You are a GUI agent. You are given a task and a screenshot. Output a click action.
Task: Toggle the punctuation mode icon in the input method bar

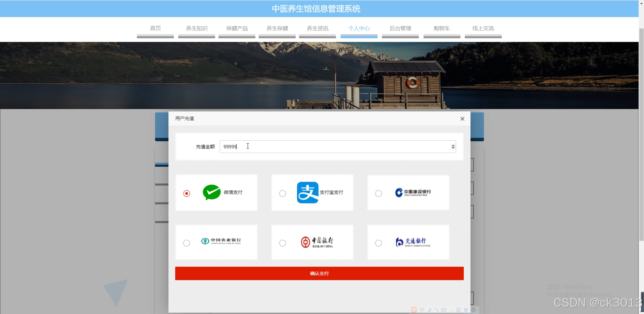[437, 310]
